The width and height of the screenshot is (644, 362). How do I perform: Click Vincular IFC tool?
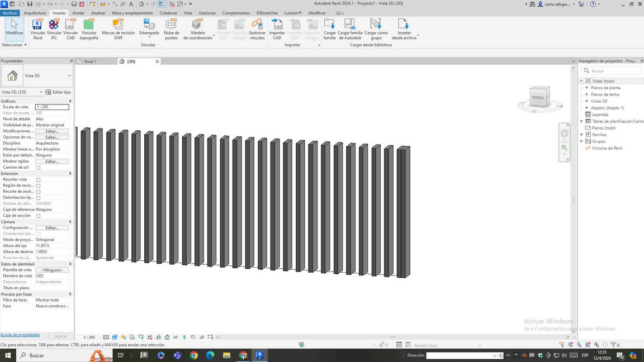click(x=54, y=29)
